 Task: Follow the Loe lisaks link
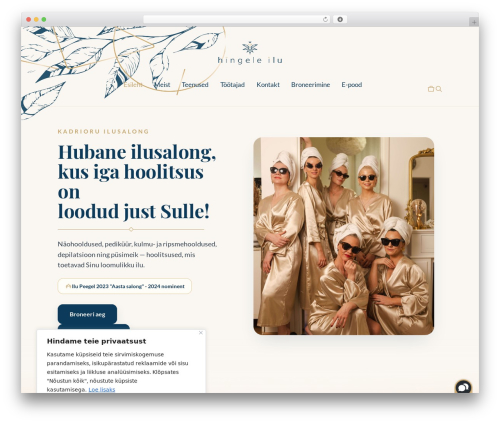(x=102, y=389)
